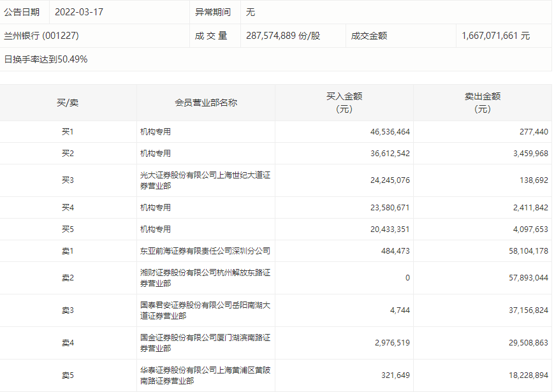Open 光大证券上海世纪大道证券营业部 in the 买3 row

(x=205, y=180)
